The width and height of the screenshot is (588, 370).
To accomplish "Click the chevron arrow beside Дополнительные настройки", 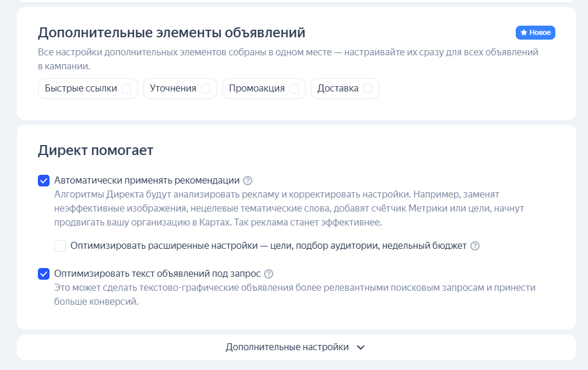I will point(361,347).
